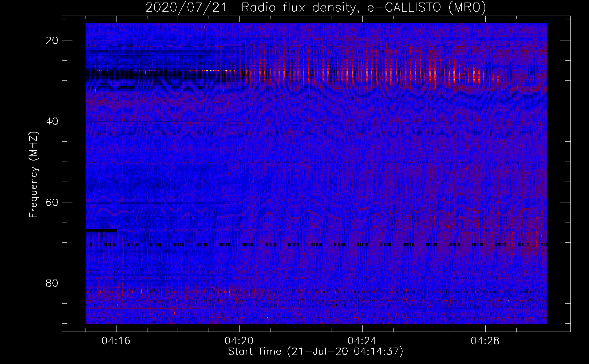Click the 04:28 time tick label
Image resolution: width=589 pixels, height=364 pixels.
(x=485, y=341)
